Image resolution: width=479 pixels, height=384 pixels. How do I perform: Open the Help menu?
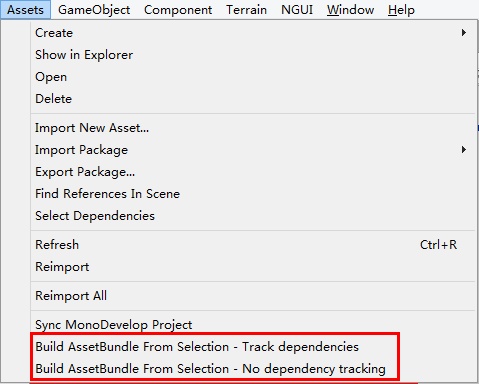(x=401, y=10)
